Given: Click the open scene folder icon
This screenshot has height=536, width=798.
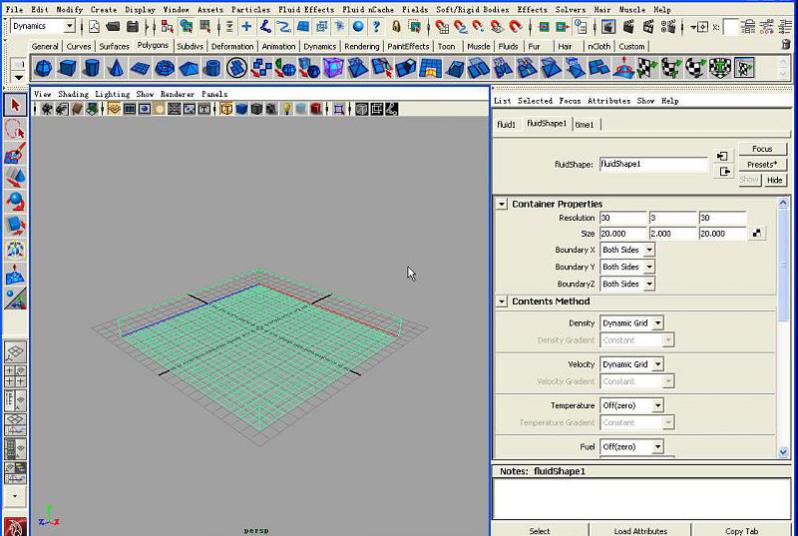Looking at the screenshot, I should click(x=113, y=26).
